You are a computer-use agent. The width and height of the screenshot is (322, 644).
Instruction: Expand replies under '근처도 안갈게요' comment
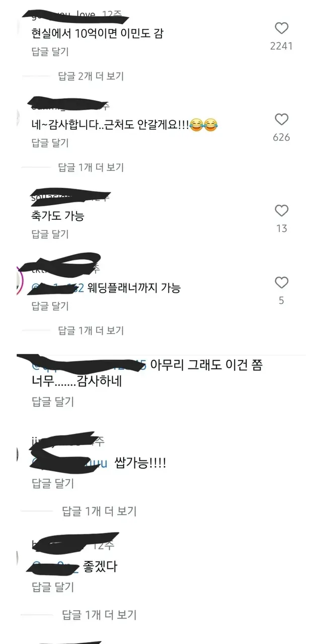pyautogui.click(x=91, y=167)
